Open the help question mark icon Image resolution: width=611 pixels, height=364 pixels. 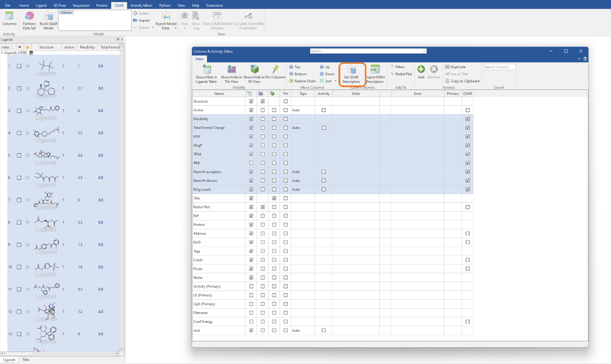pyautogui.click(x=585, y=59)
